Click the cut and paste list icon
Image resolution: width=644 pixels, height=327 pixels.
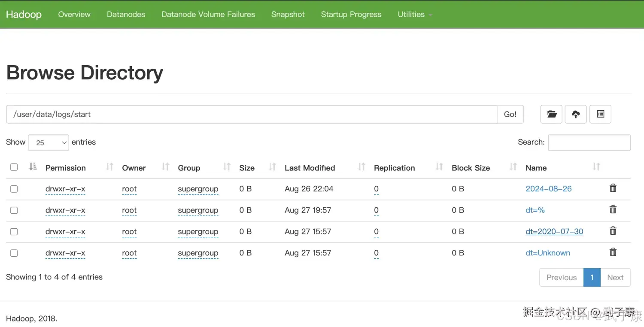click(600, 114)
